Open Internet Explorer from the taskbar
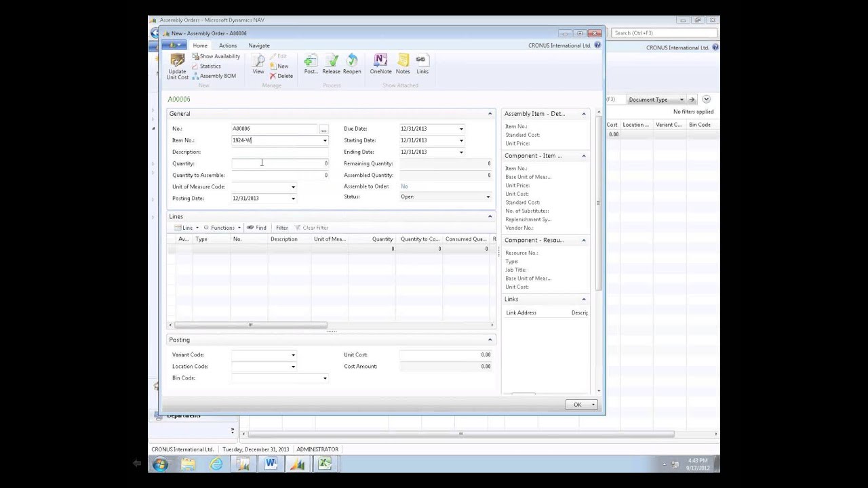This screenshot has height=488, width=868. 216,464
